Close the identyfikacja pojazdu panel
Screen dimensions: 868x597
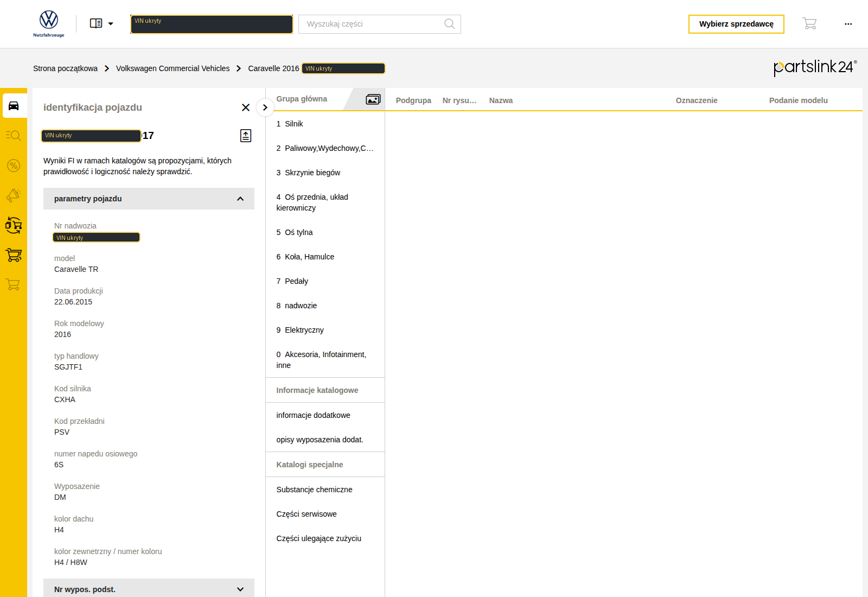[246, 107]
